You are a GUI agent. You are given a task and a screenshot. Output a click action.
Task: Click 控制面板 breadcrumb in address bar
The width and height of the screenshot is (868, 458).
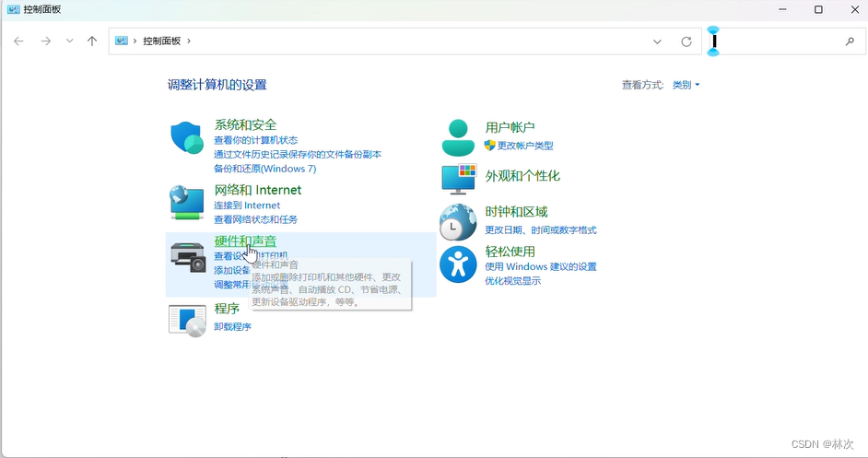click(x=161, y=41)
